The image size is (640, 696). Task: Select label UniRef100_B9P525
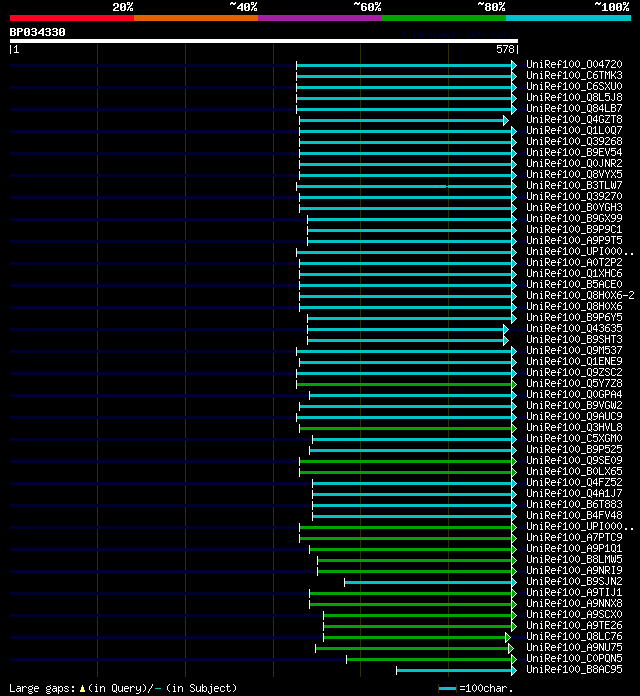click(x=574, y=449)
